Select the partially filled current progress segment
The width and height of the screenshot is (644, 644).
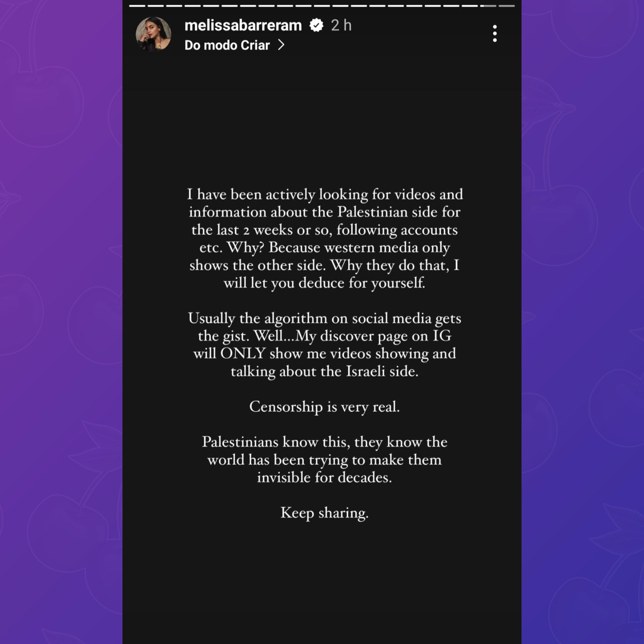pos(488,6)
